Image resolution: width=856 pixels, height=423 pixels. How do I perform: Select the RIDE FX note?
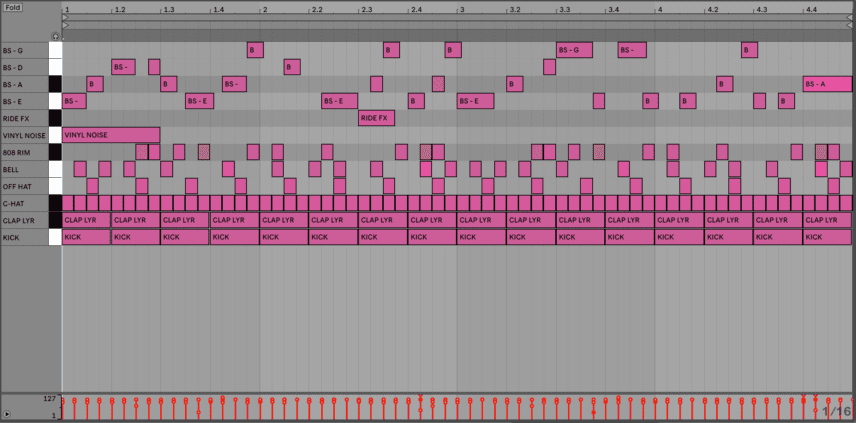(x=376, y=118)
